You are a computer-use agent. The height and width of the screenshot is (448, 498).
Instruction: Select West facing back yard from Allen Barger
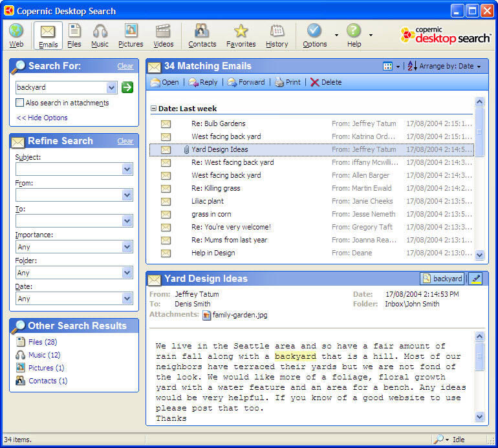[312, 176]
